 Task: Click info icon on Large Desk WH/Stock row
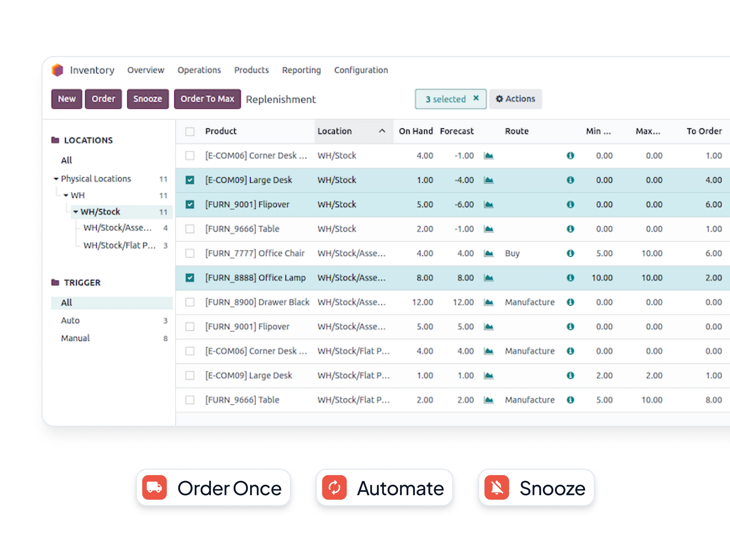[570, 180]
